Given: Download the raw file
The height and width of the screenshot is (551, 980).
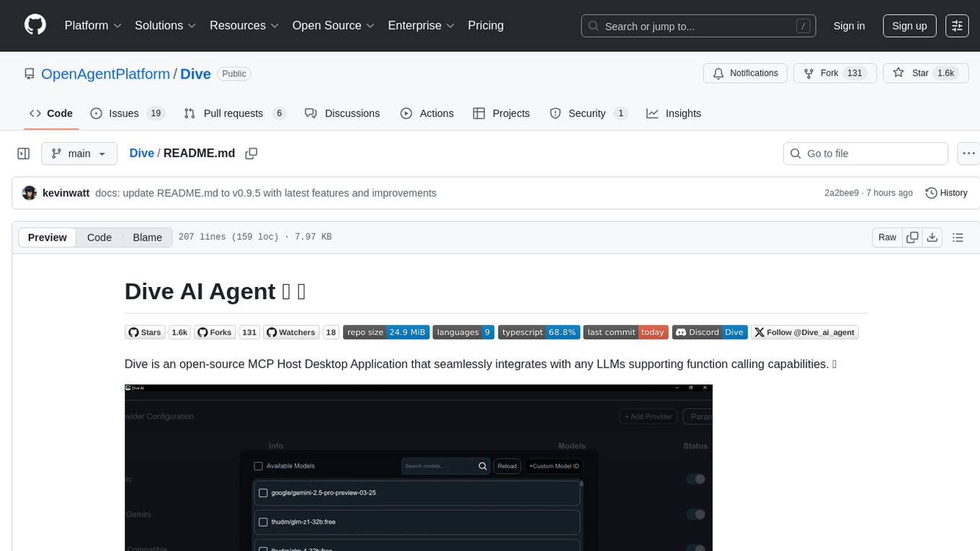Looking at the screenshot, I should click(x=932, y=237).
